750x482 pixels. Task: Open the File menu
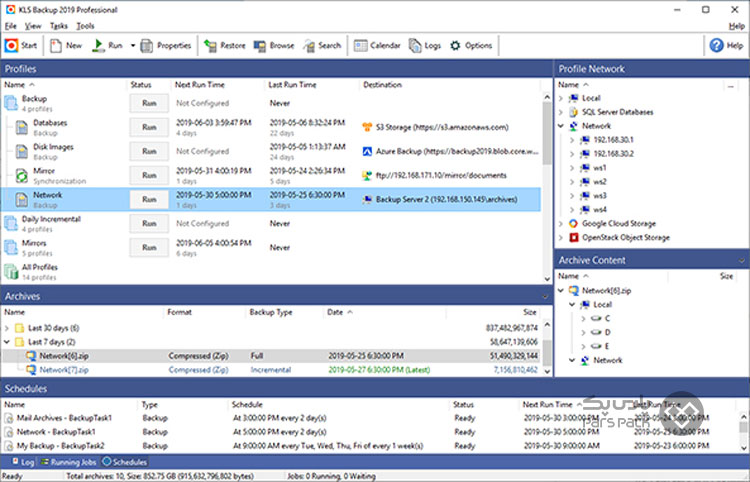click(11, 26)
